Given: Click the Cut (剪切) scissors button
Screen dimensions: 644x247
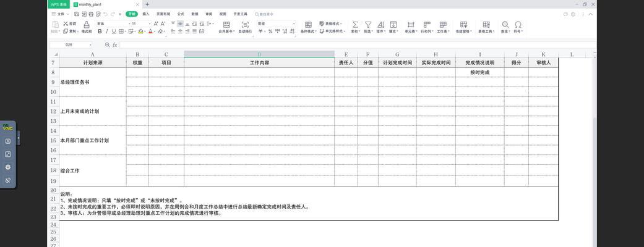Looking at the screenshot, I should 70,24.
